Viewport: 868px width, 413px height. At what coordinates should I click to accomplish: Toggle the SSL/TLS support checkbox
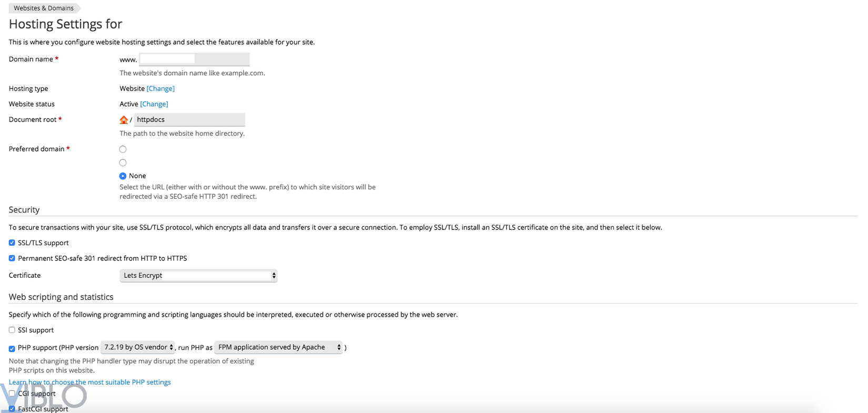tap(12, 243)
